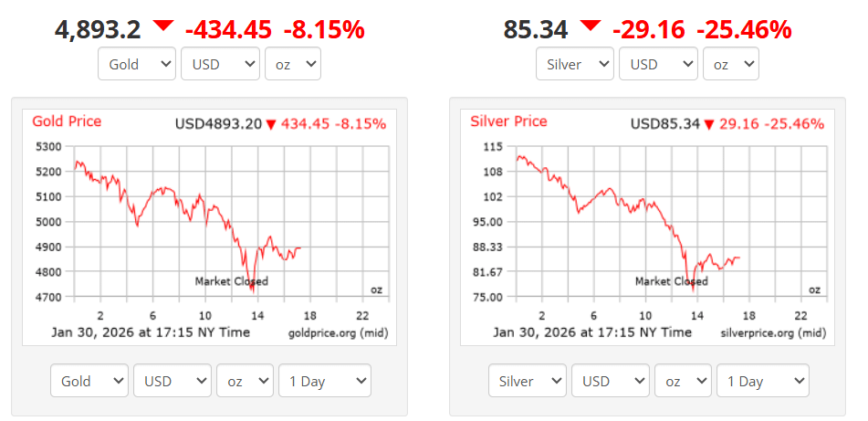Open the Silver metal dropdown above the silver chart
Image resolution: width=868 pixels, height=421 pixels.
click(x=574, y=65)
